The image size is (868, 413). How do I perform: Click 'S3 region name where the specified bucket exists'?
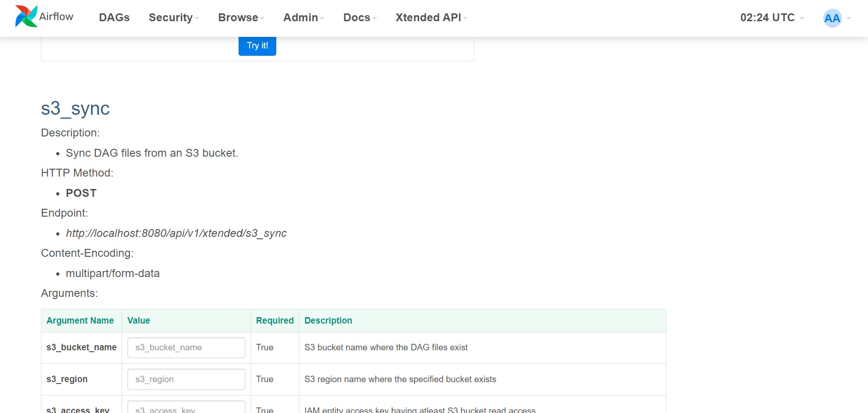[400, 379]
